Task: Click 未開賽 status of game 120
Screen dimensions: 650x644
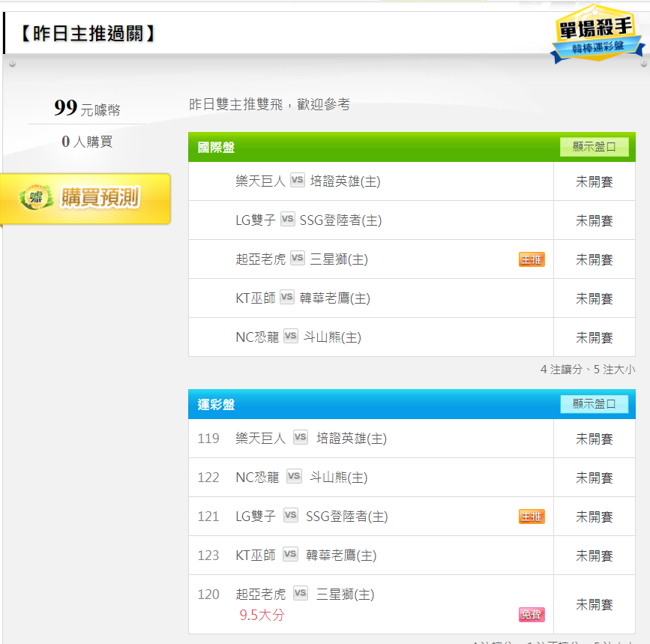Action: tap(594, 604)
